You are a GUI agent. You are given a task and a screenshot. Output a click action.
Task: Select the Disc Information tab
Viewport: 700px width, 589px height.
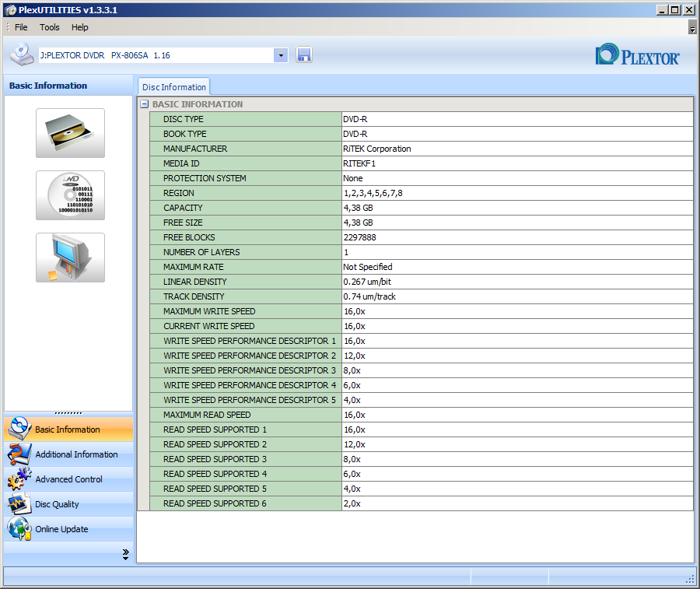174,87
